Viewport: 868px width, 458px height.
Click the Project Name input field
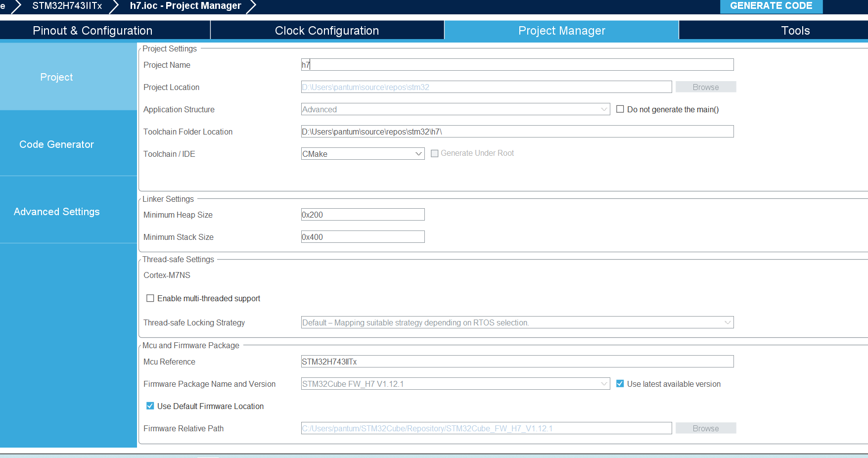[517, 65]
